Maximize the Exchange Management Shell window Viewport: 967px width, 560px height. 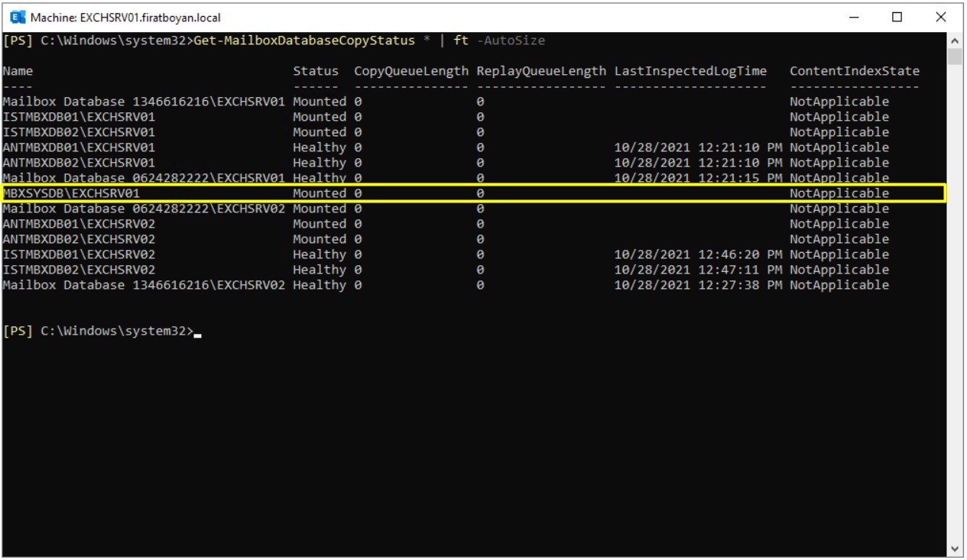point(897,17)
